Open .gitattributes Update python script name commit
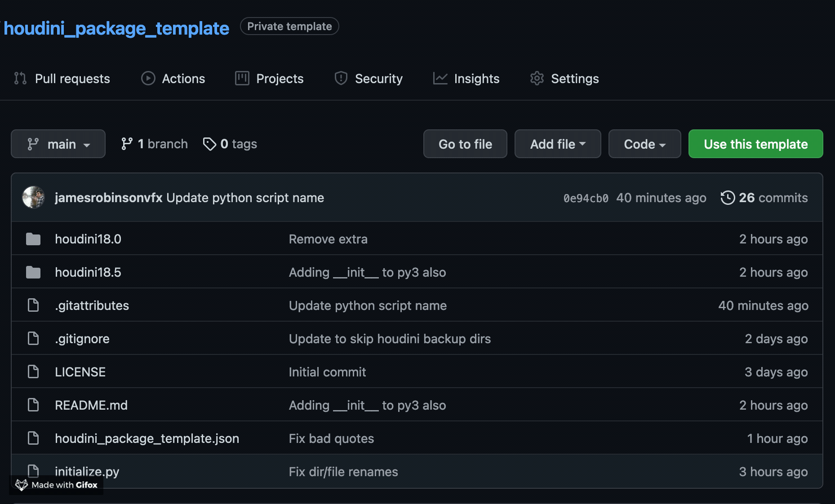Image resolution: width=835 pixels, height=504 pixels. tap(368, 305)
